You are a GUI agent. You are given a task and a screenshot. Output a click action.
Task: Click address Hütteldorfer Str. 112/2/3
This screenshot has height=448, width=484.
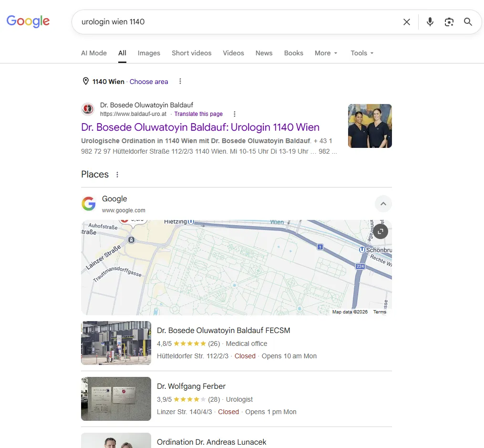(193, 356)
